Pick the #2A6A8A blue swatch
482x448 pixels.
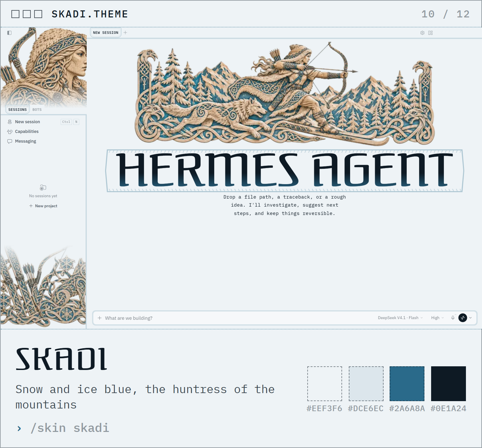click(407, 384)
